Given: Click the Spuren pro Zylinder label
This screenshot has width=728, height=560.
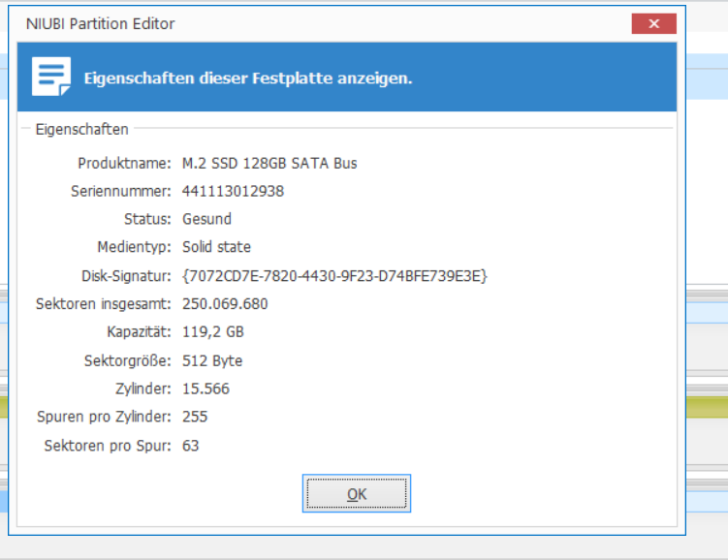Looking at the screenshot, I should (x=104, y=417).
